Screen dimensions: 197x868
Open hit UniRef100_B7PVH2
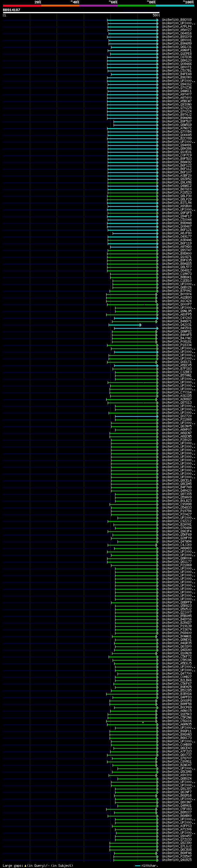(x=176, y=291)
